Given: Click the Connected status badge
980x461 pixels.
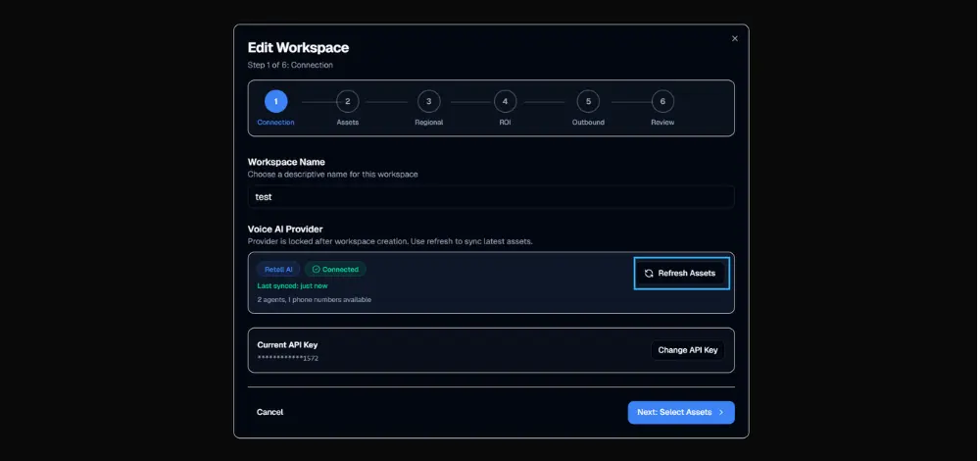Looking at the screenshot, I should pyautogui.click(x=335, y=270).
